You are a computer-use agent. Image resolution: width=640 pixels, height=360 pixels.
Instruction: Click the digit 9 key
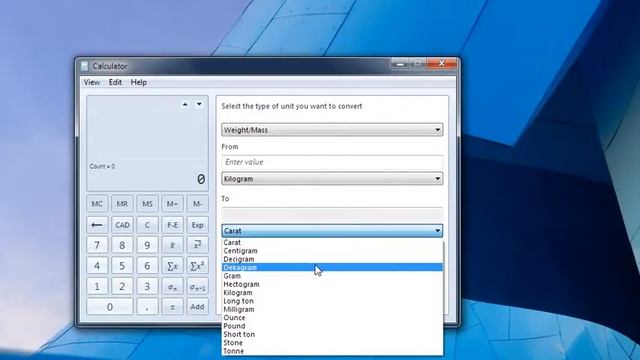tap(147, 245)
